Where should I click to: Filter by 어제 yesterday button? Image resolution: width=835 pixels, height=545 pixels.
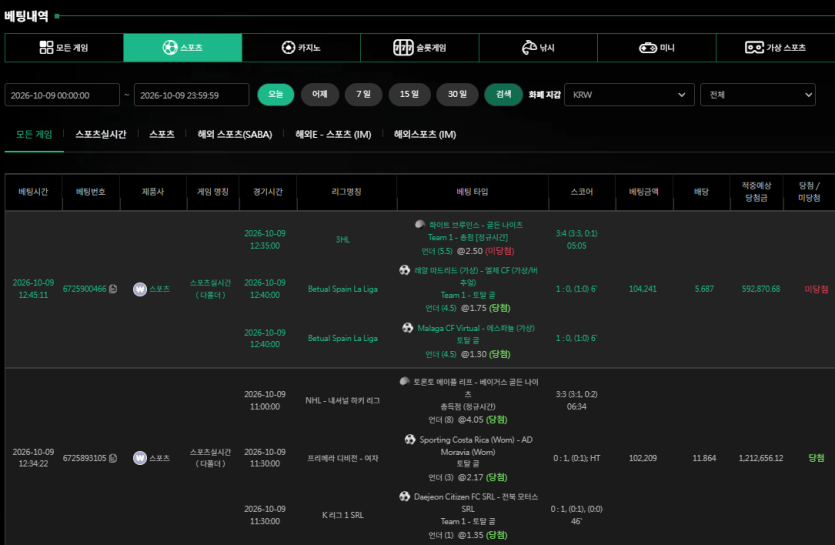click(320, 94)
